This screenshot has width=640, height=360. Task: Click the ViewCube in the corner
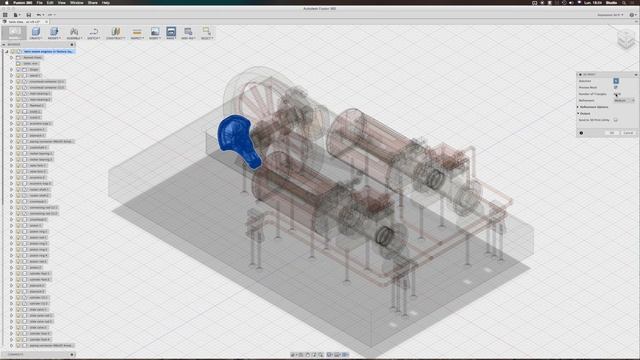(x=625, y=40)
